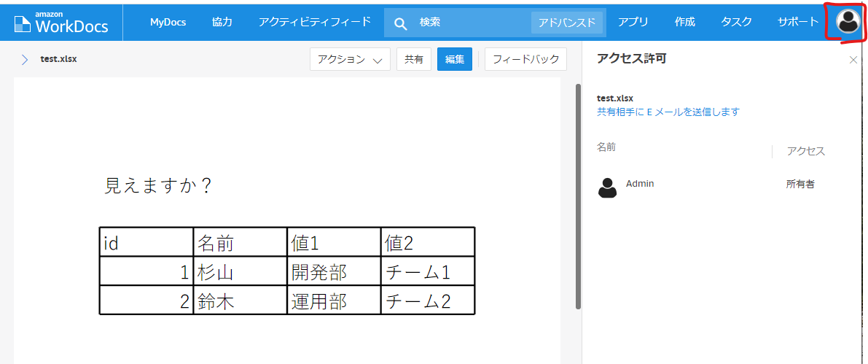This screenshot has width=868, height=364.
Task: Click the test.xlsx title in access panel
Action: pos(615,98)
